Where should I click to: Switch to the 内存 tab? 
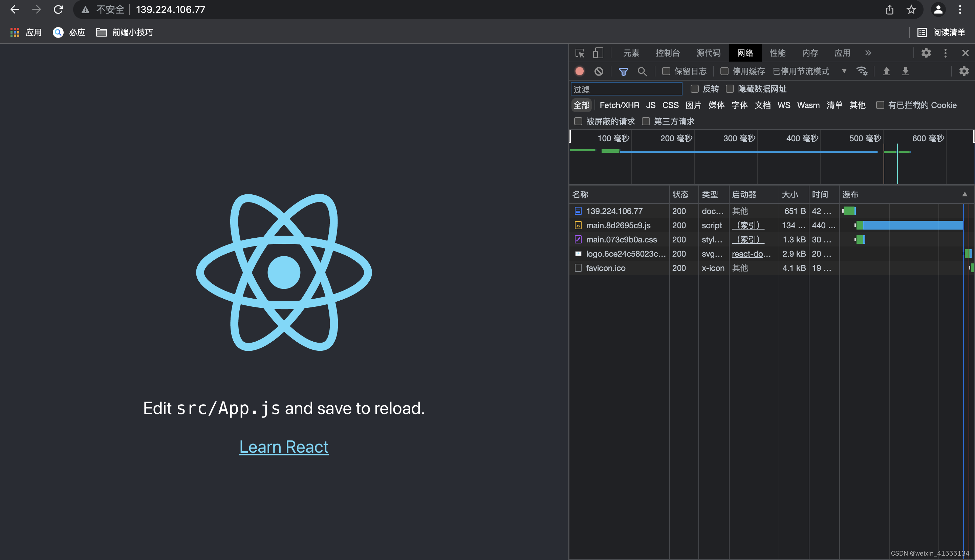(810, 53)
